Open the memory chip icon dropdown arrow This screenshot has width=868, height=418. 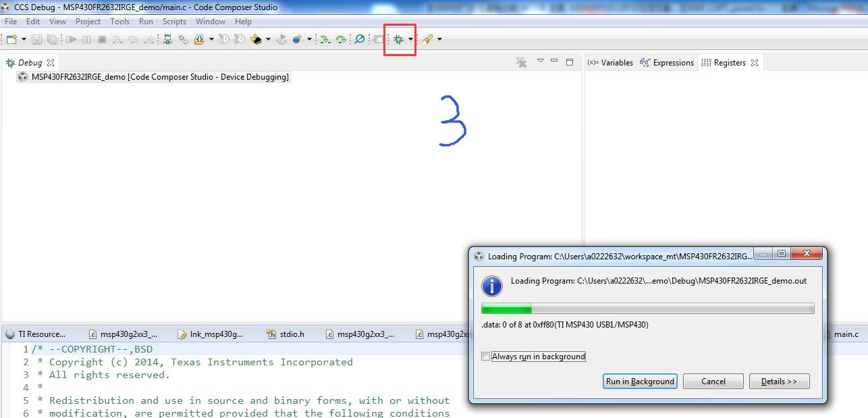pyautogui.click(x=269, y=40)
